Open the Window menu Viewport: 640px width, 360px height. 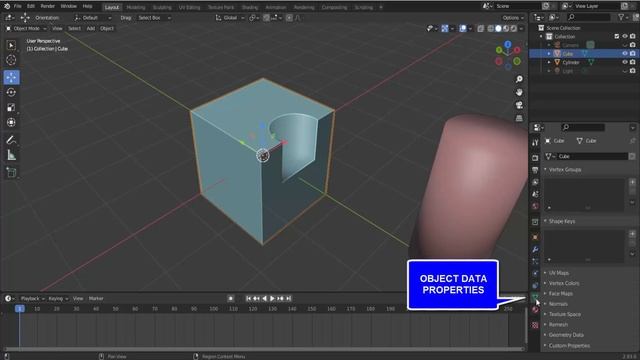click(69, 6)
